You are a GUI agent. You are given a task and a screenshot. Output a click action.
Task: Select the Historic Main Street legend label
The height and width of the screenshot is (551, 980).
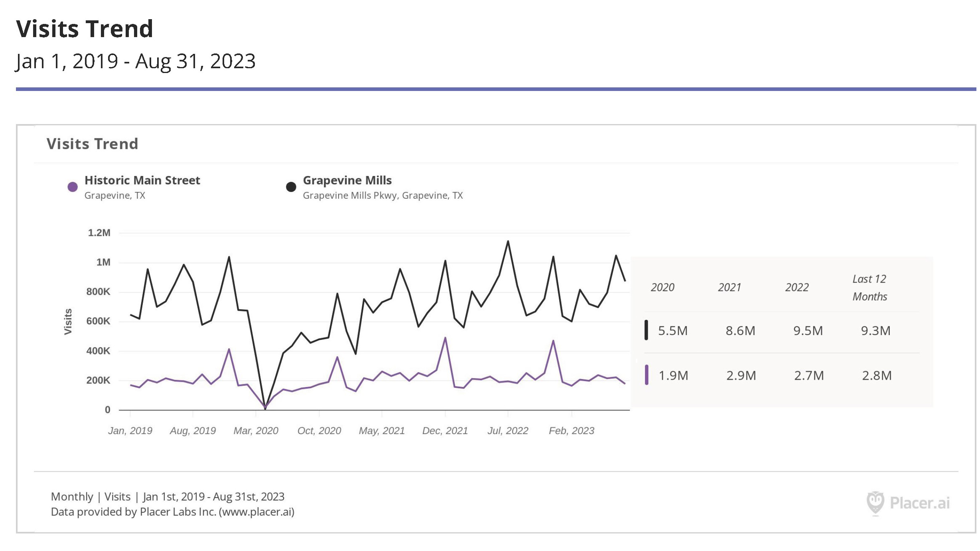pos(142,180)
